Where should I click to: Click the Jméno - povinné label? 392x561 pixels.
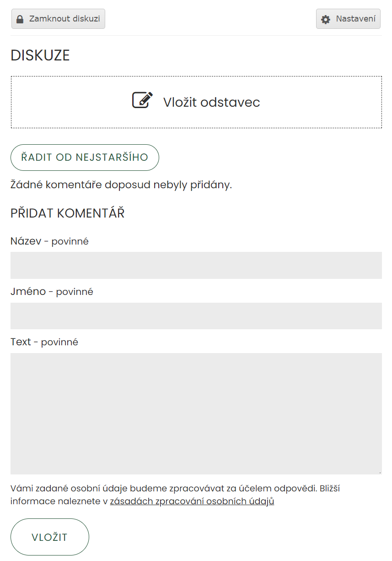pyautogui.click(x=52, y=292)
